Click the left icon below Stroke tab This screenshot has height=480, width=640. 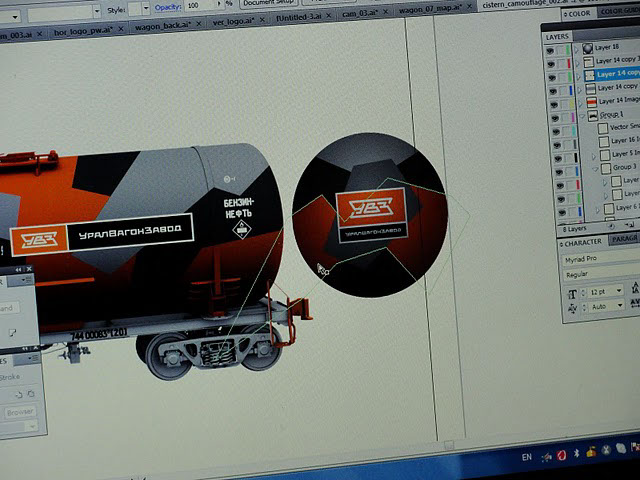point(19,395)
